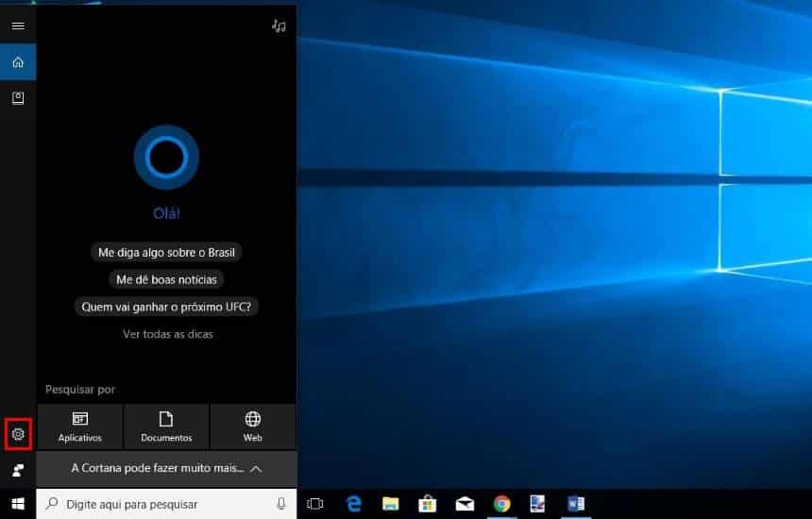Image resolution: width=812 pixels, height=519 pixels.
Task: Click the feedback person icon in sidebar
Action: [18, 470]
